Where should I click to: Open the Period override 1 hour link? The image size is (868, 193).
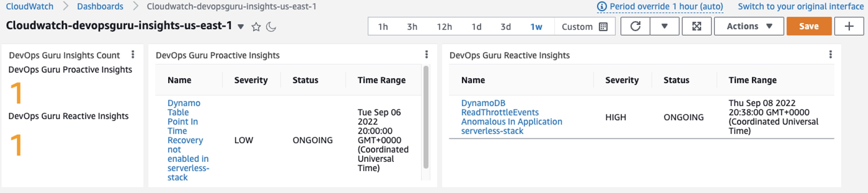(x=666, y=6)
